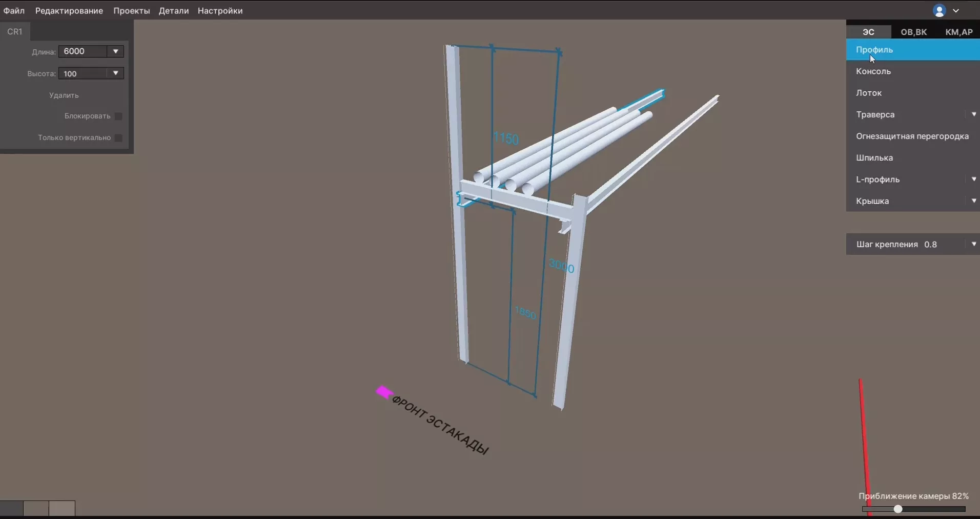Click the magenta marker near ФРОНТ ЭСТАКАДЫ
This screenshot has height=519, width=980.
pos(384,393)
